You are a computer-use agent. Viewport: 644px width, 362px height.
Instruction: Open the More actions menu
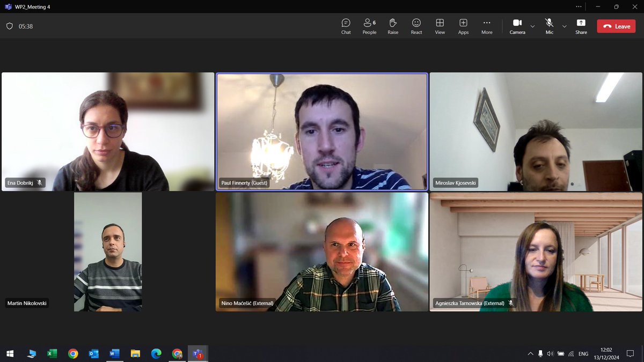(x=487, y=26)
